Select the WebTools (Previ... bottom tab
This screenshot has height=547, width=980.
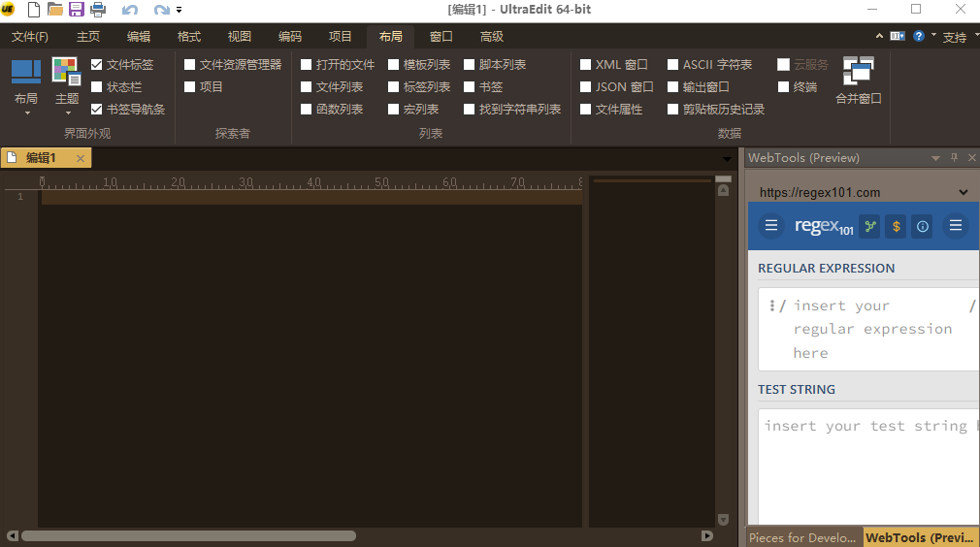click(x=920, y=537)
